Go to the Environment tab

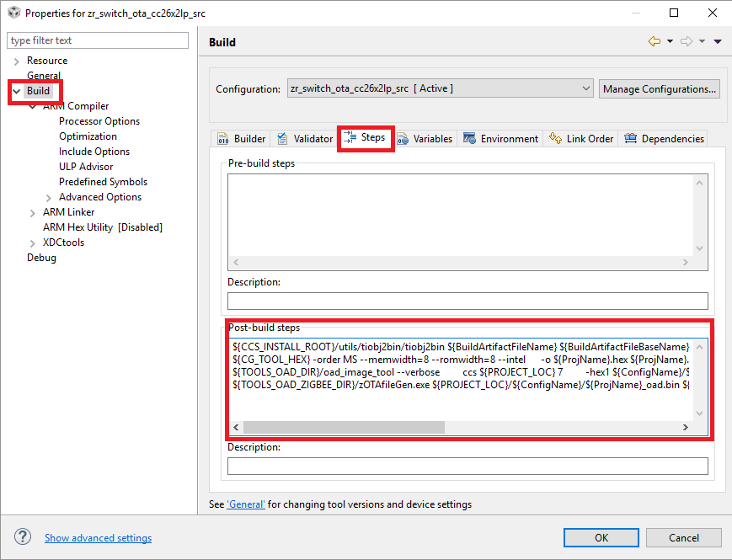point(501,139)
